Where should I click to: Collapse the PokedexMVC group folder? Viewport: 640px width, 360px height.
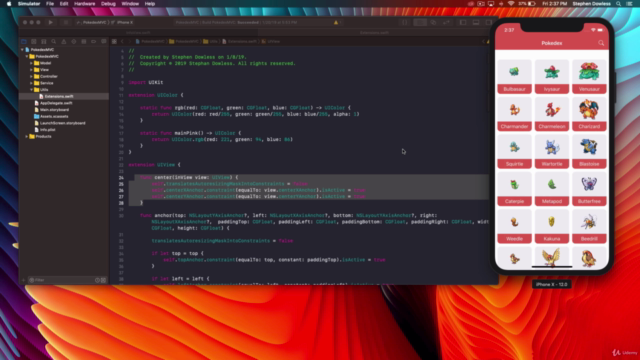point(27,56)
